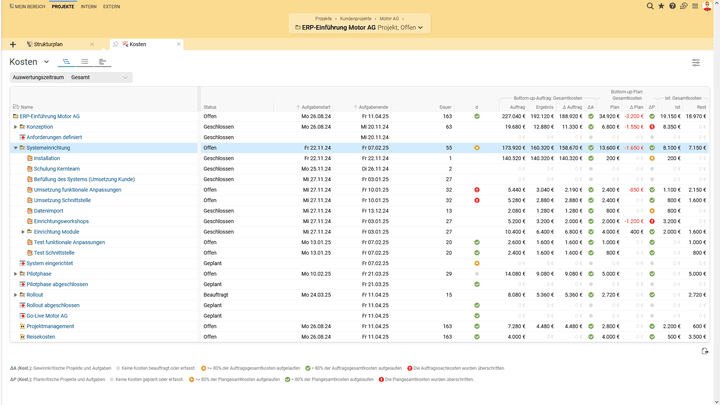Click the Einrichtungsworkshops task icon
Viewport: 720px width, 405px height.
pyautogui.click(x=29, y=221)
